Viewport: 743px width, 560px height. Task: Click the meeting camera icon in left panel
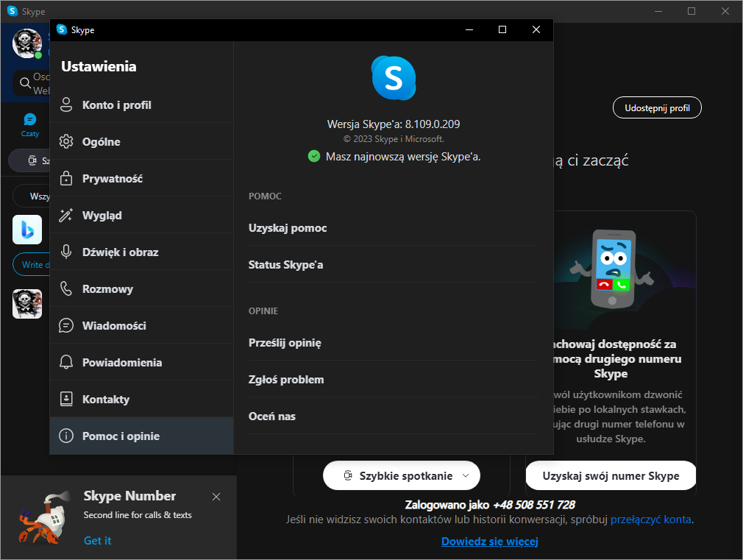tap(32, 160)
